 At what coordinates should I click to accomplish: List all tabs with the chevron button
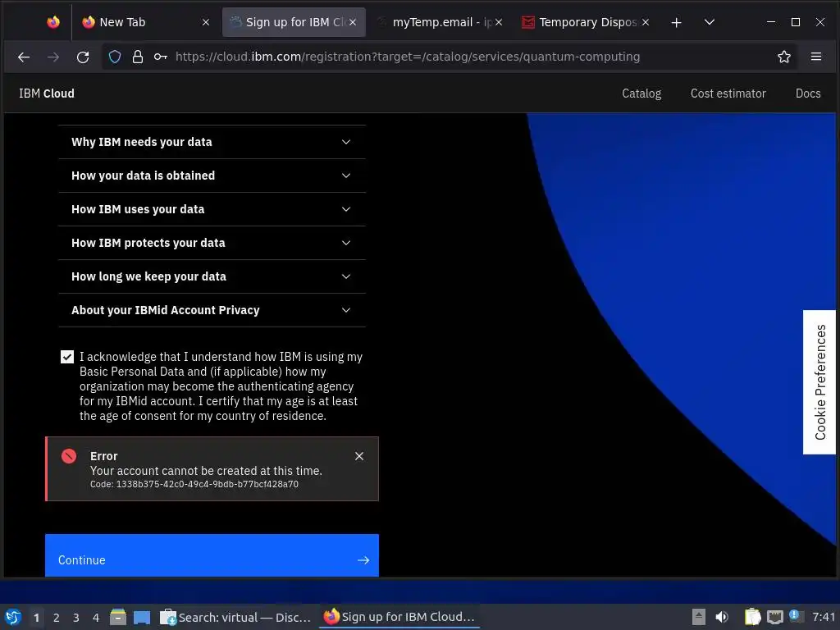710,22
